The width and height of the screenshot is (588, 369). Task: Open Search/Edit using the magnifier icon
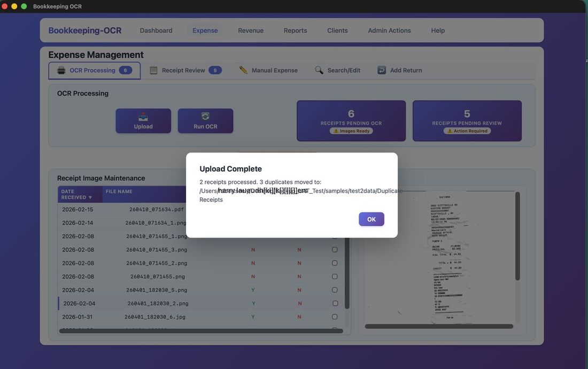click(319, 70)
